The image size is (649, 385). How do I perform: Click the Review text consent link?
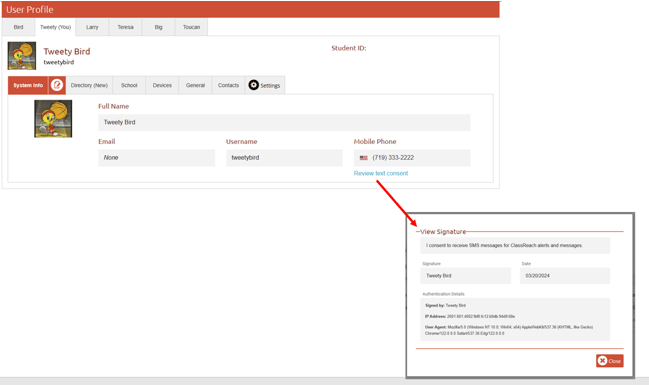pyautogui.click(x=381, y=173)
